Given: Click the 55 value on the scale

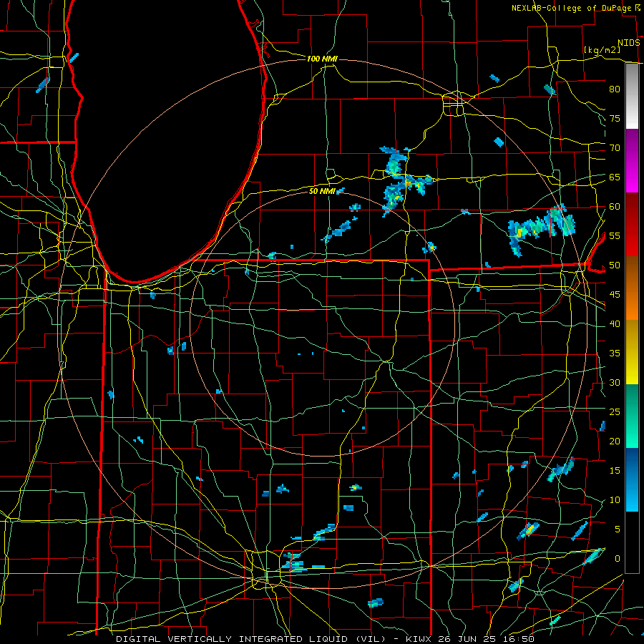Looking at the screenshot, I should click(x=615, y=236).
